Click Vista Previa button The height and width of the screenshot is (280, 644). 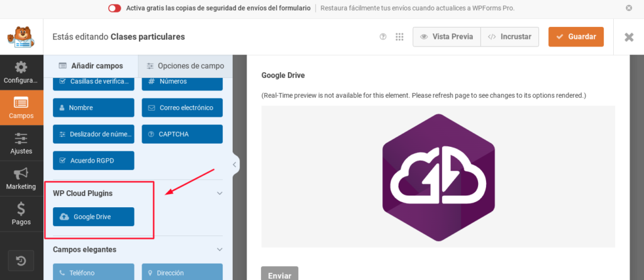[x=447, y=37]
